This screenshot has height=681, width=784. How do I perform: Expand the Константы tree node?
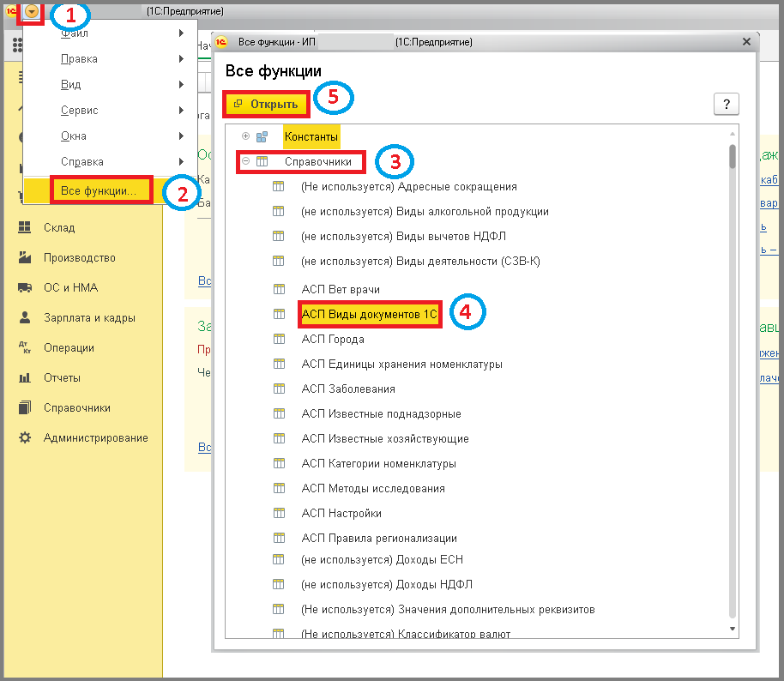click(245, 136)
